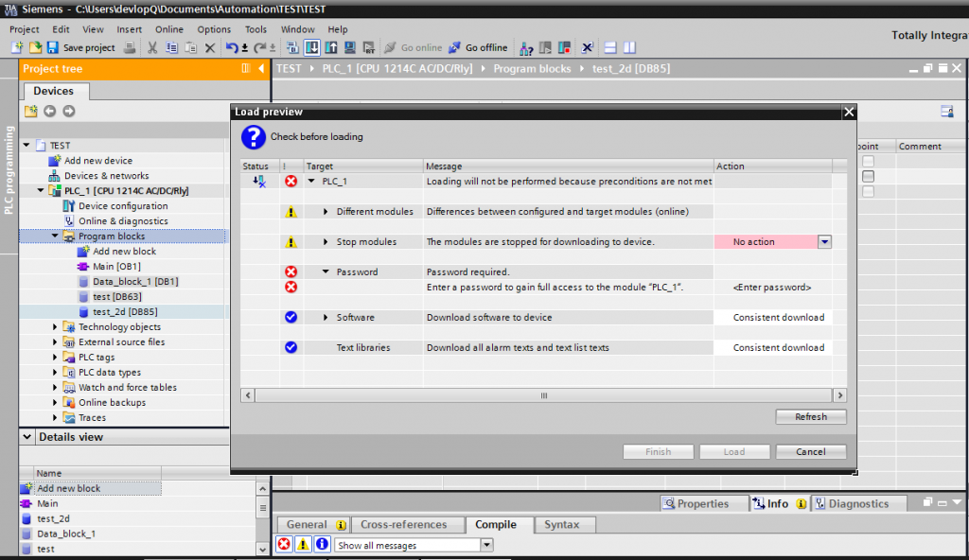Click the Delete X icon in the toolbar
The image size is (969, 560).
[x=210, y=47]
